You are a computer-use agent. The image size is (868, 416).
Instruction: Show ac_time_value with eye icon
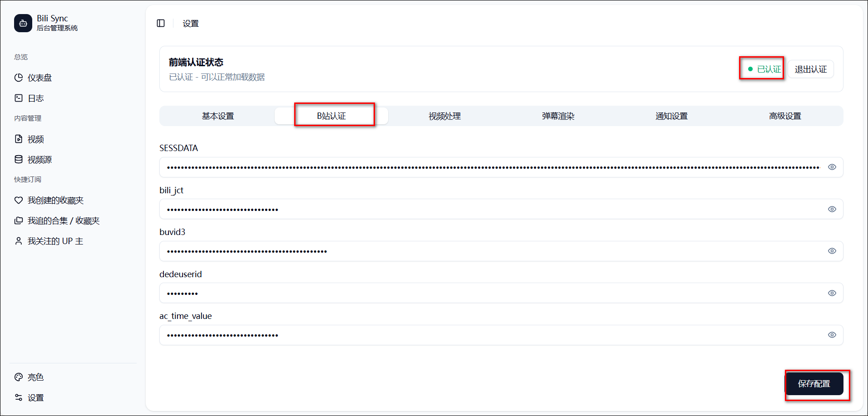[x=832, y=335]
